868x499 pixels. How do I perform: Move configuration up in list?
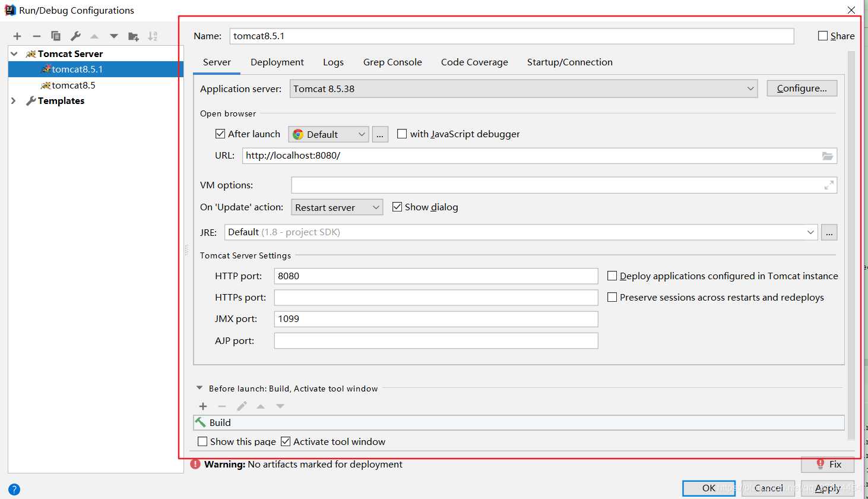coord(94,36)
